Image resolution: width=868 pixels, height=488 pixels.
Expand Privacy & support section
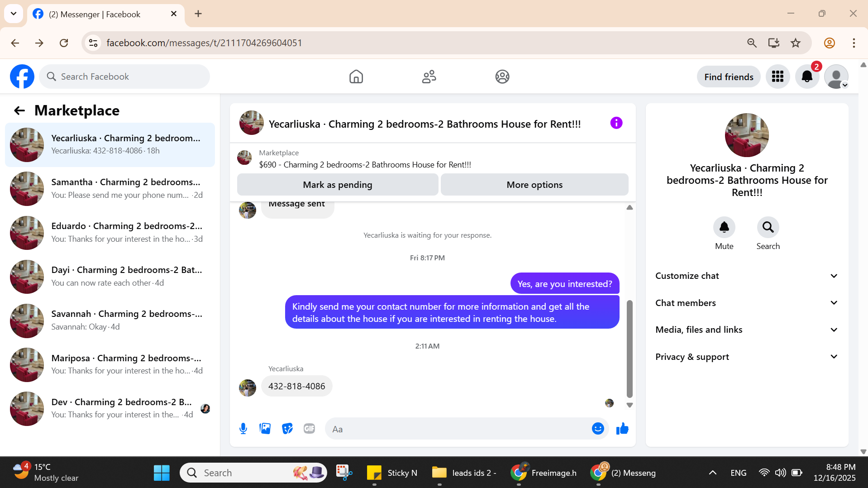click(x=747, y=357)
